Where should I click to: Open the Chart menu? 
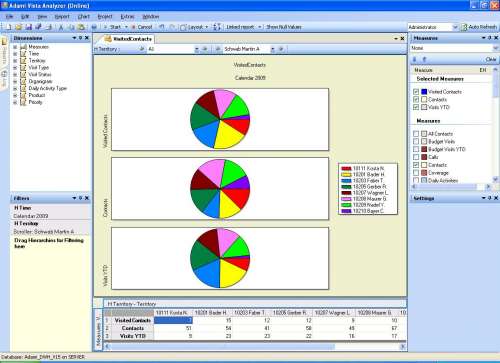(x=84, y=16)
